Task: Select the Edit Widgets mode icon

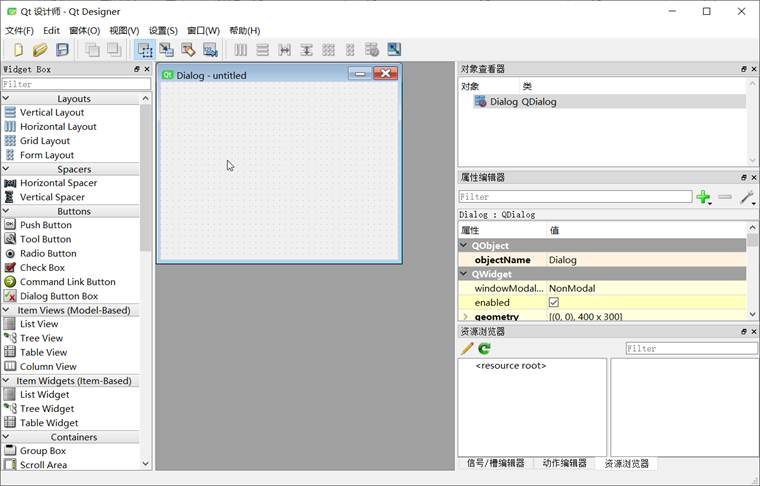Action: pyautogui.click(x=144, y=49)
